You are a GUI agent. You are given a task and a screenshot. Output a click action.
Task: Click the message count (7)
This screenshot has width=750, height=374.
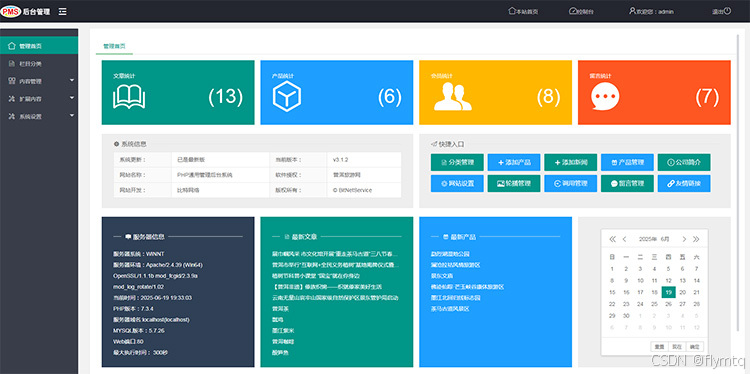(707, 97)
